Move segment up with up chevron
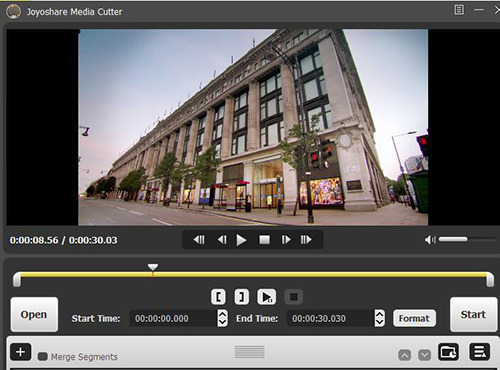This screenshot has width=500, height=370. click(x=404, y=355)
